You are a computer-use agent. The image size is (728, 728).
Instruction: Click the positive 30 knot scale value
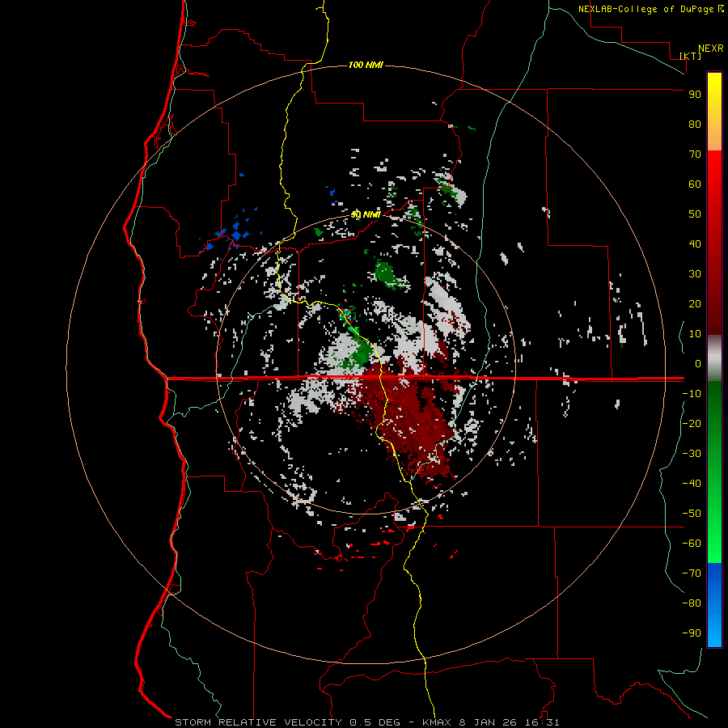695,274
